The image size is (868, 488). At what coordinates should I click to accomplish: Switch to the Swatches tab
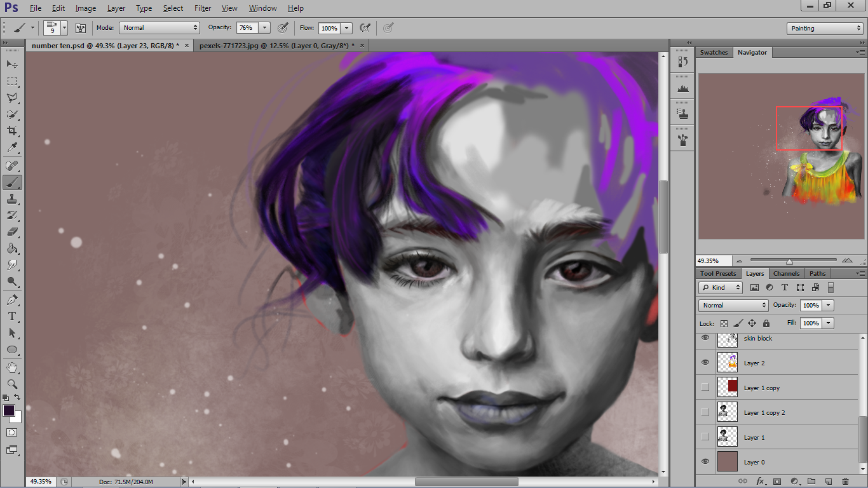714,52
